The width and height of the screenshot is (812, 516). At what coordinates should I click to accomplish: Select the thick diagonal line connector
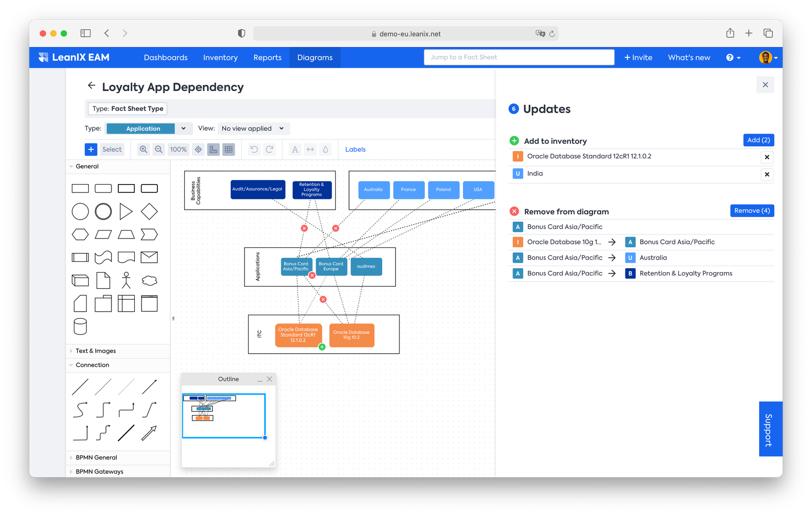[126, 433]
